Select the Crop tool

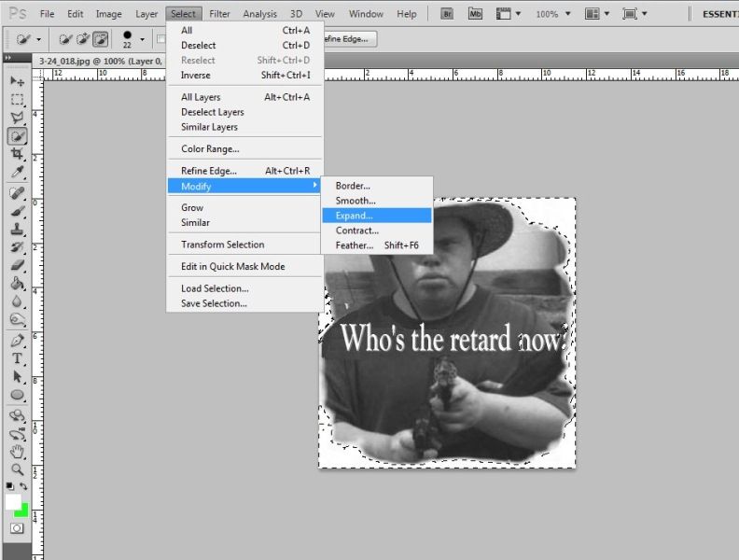17,154
